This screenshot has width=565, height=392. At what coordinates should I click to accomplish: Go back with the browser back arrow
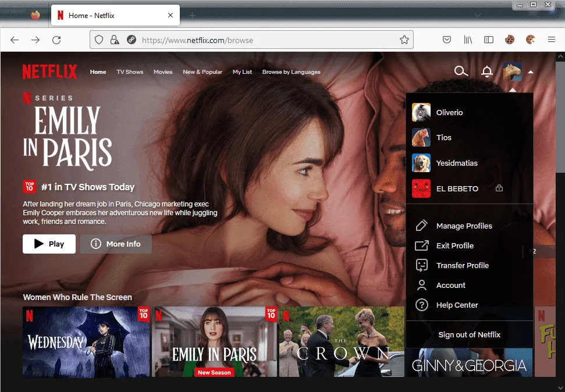pos(15,40)
